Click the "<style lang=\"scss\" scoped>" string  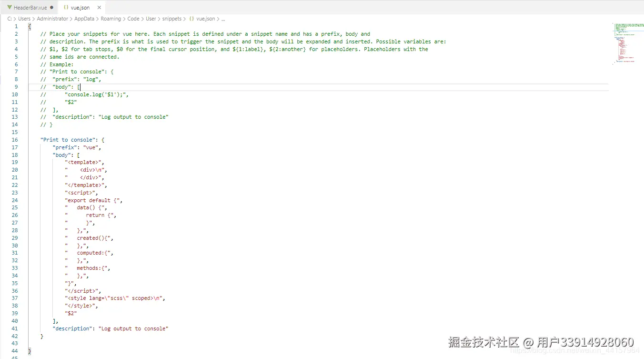(x=113, y=298)
